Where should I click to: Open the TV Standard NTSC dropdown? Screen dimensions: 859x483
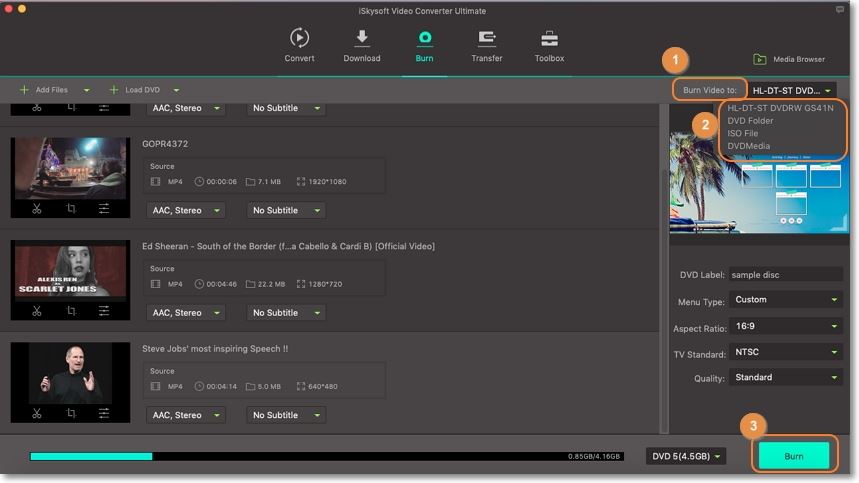pyautogui.click(x=785, y=352)
